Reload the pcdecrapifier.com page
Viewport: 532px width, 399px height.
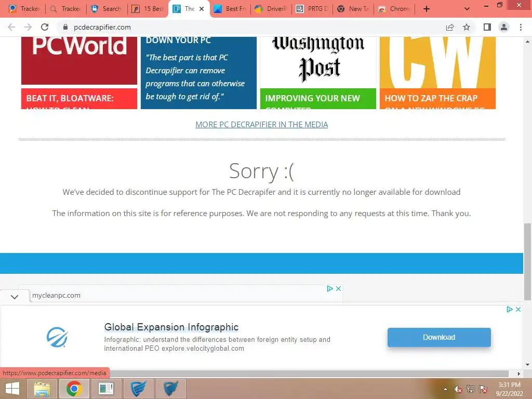pos(45,27)
